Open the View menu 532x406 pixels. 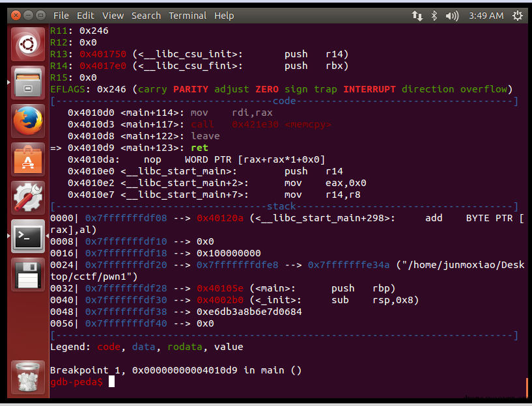coord(113,16)
